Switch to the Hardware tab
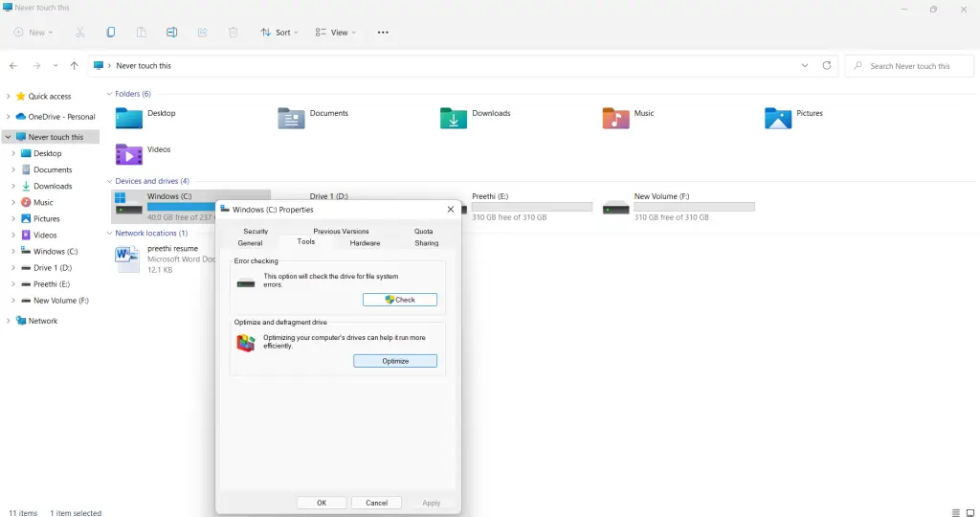 (x=365, y=242)
